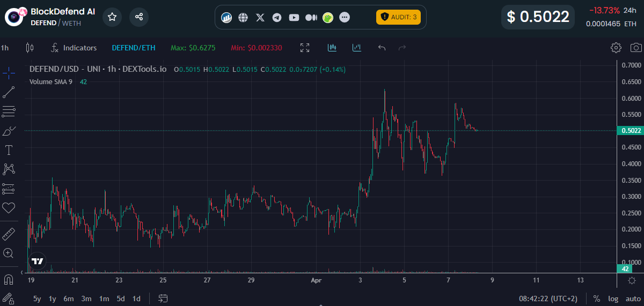Select the crosshair cursor tool
This screenshot has height=306, width=644.
[x=9, y=73]
